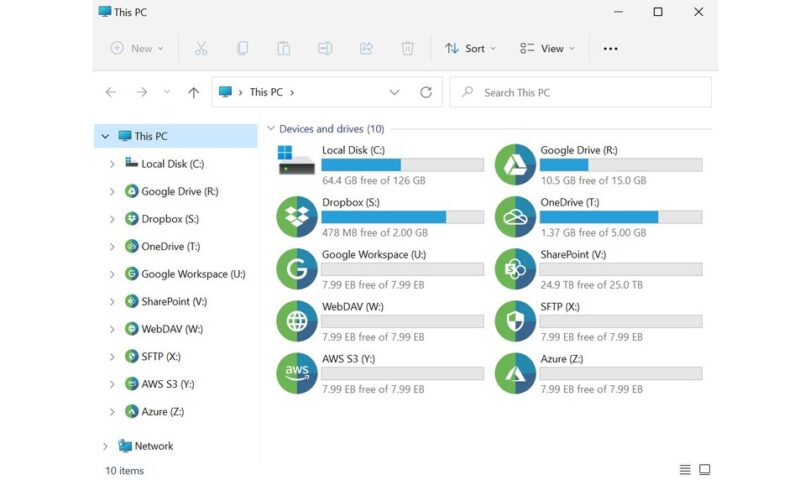Switch to details view layout icon
Image resolution: width=810 pixels, height=480 pixels.
pos(685,470)
